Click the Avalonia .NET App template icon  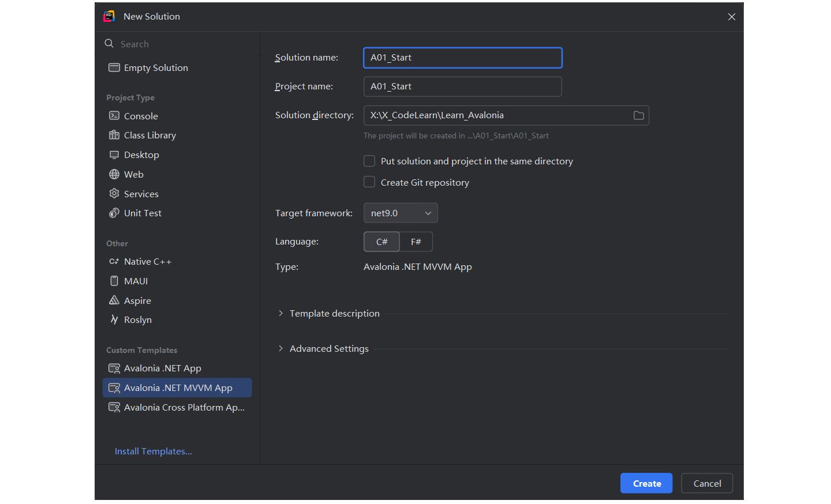[x=114, y=368]
